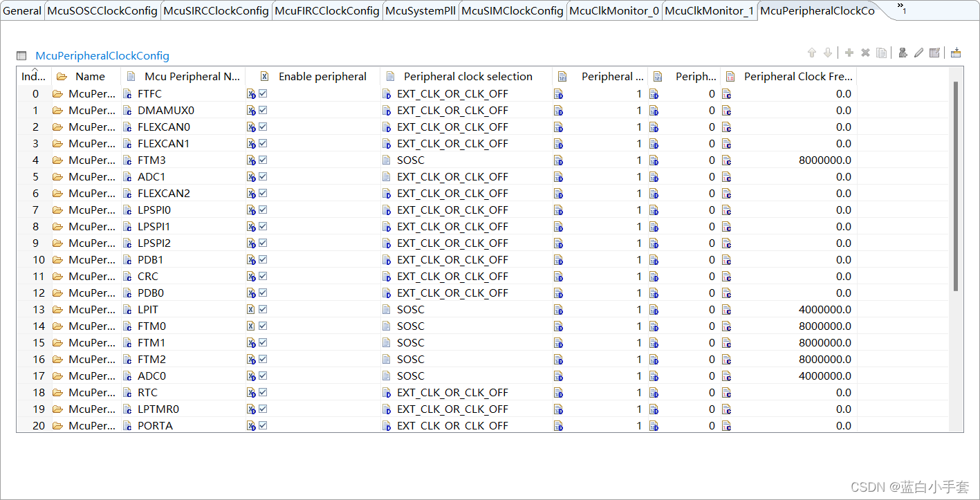Open the clock selection combo for LPIT
This screenshot has width=980, height=500.
tap(466, 310)
